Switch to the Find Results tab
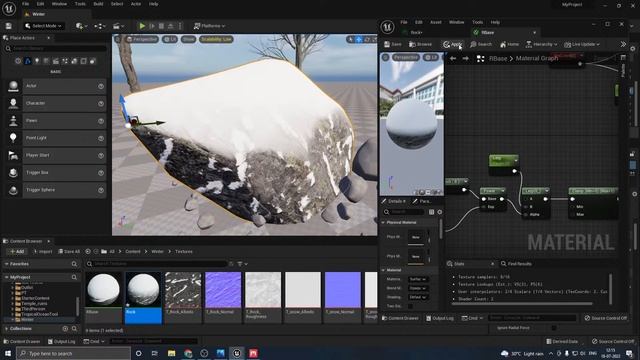The width and height of the screenshot is (640, 360). click(516, 264)
